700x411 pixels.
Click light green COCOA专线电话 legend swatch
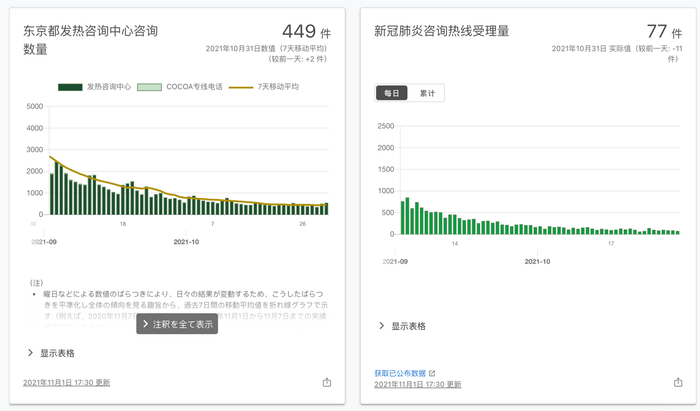click(149, 87)
